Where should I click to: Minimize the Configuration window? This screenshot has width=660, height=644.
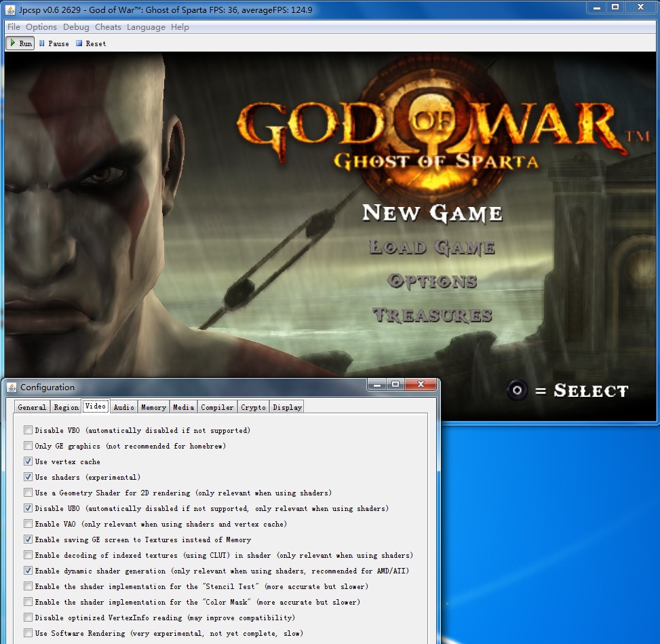pos(377,384)
